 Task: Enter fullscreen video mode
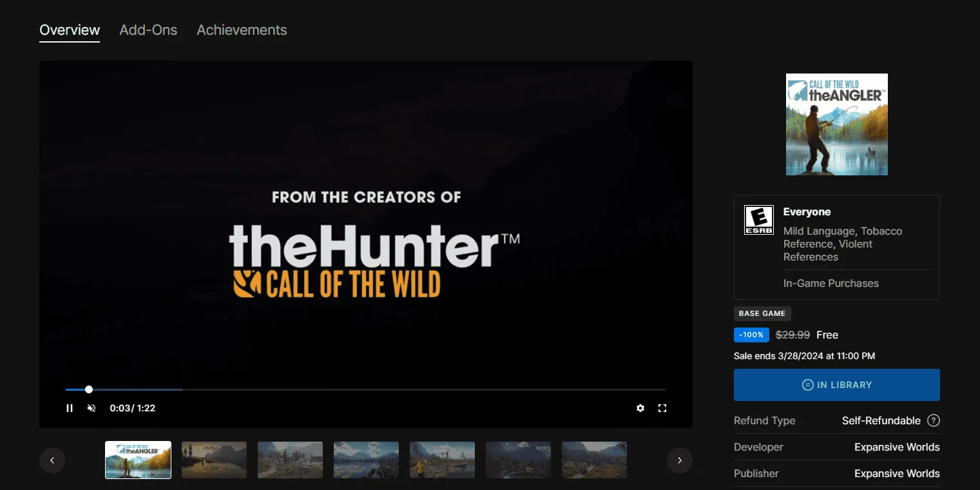point(662,408)
